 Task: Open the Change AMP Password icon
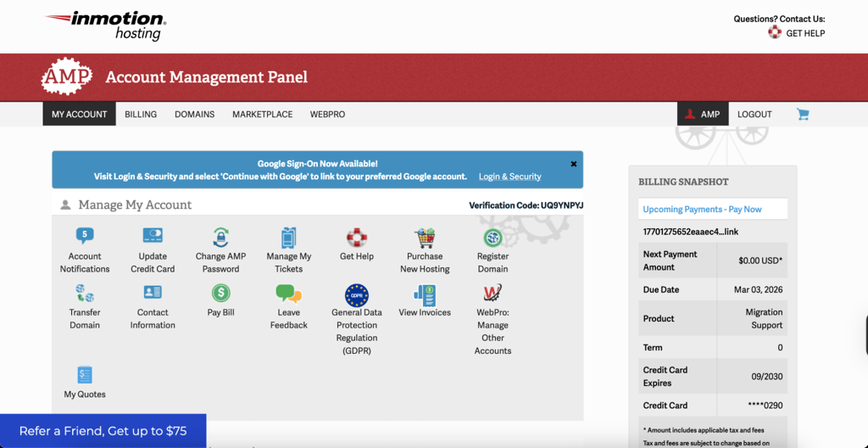coord(221,238)
